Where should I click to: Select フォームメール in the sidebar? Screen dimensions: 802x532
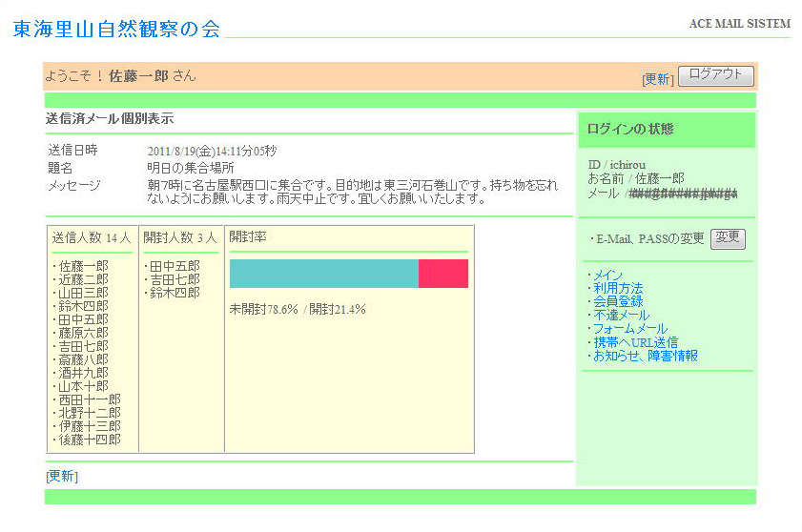click(630, 329)
